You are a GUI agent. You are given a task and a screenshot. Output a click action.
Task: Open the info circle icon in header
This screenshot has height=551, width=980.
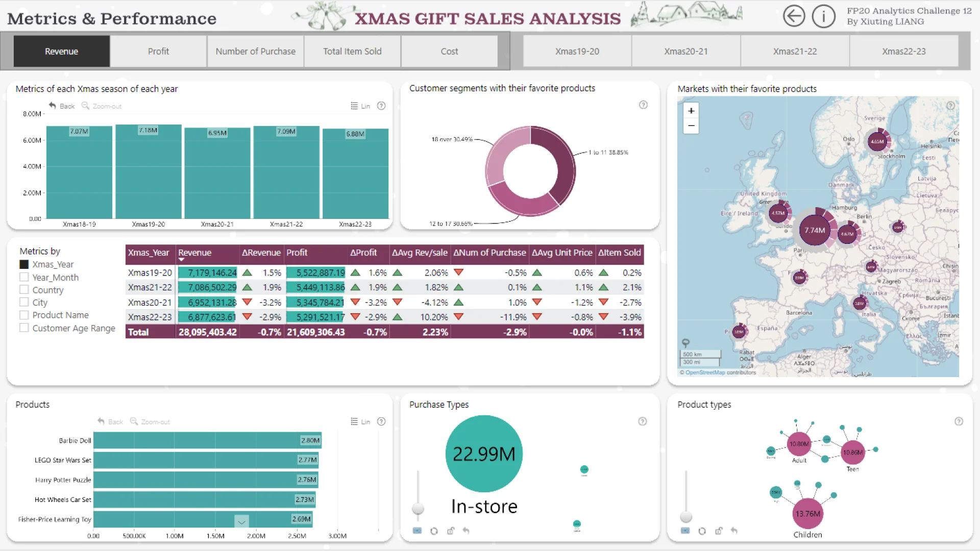(x=823, y=16)
